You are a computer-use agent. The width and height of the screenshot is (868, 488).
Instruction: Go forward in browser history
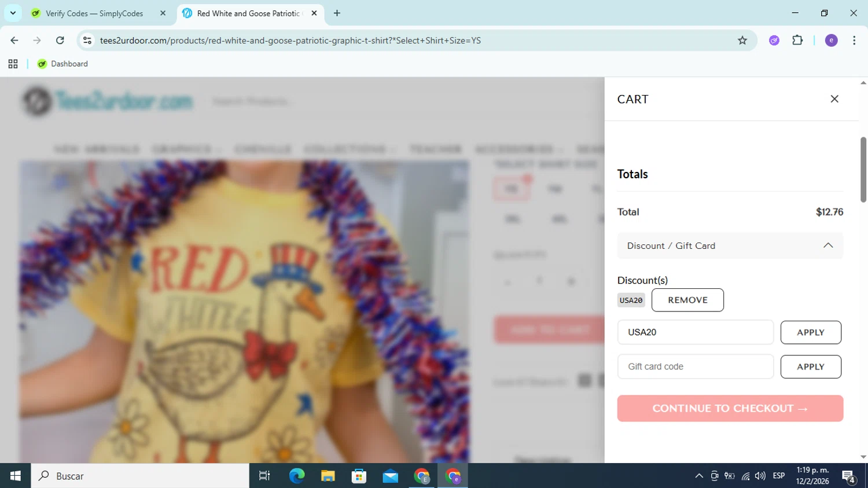click(37, 41)
